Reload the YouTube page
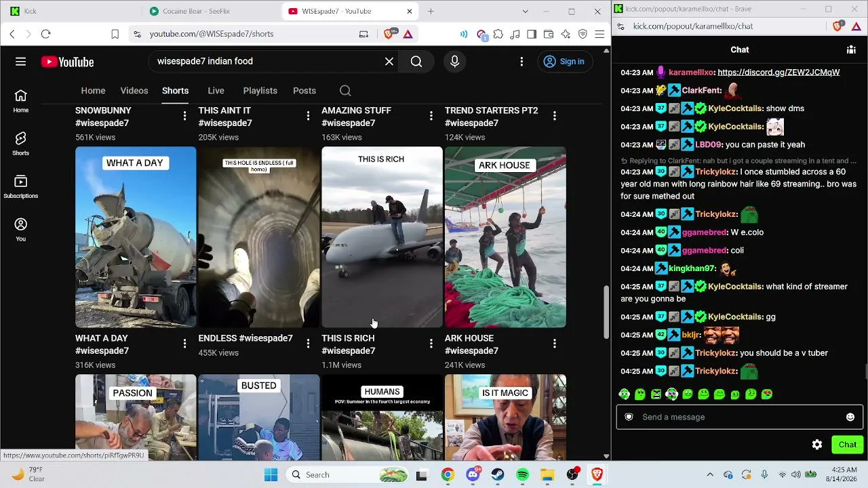The image size is (868, 488). click(45, 34)
